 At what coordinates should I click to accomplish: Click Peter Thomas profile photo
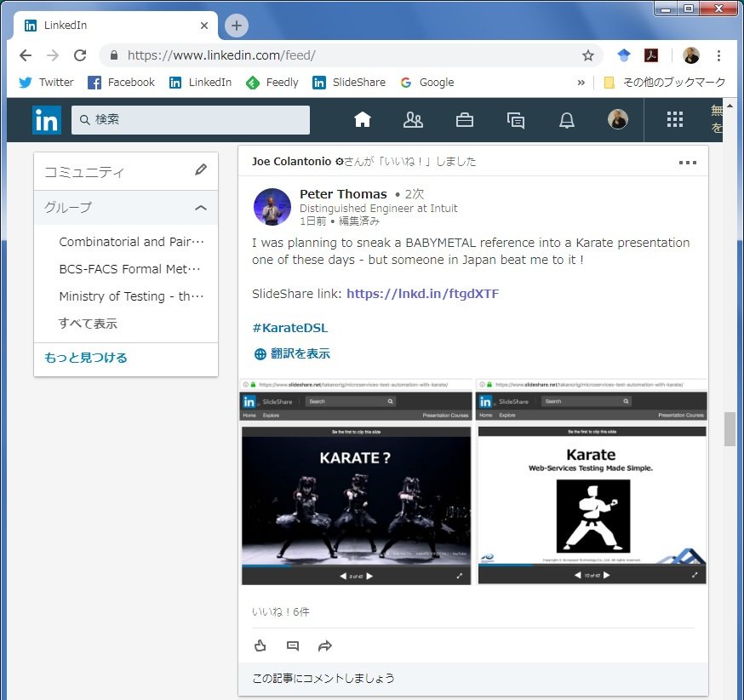tap(272, 207)
